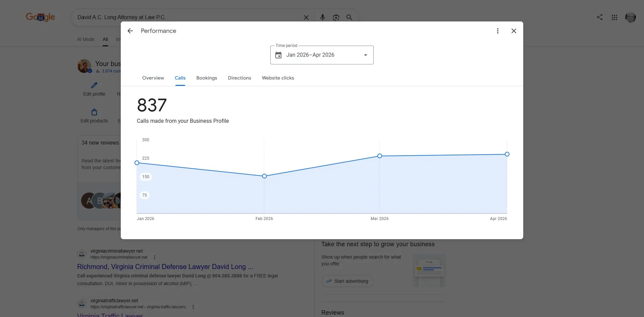Open search by image lens icon
The height and width of the screenshot is (317, 644).
[x=336, y=17]
